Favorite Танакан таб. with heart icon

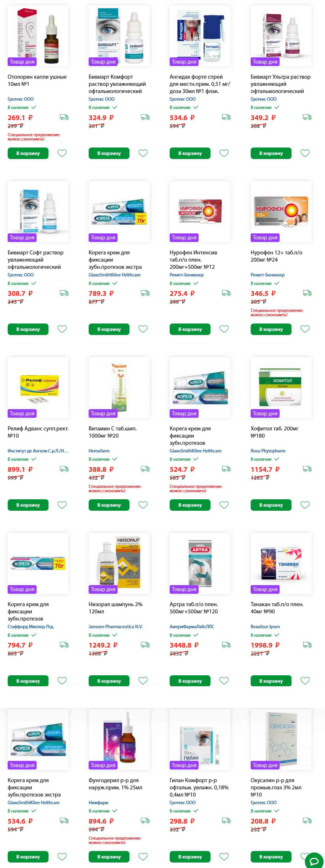click(305, 681)
